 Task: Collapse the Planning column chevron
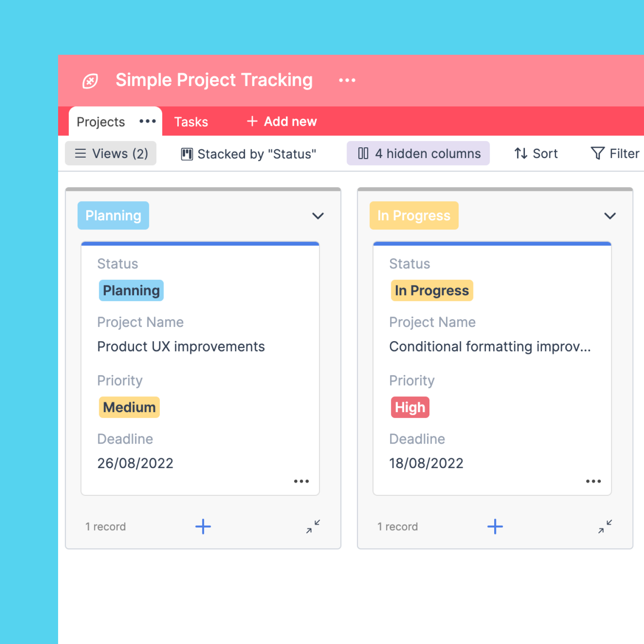click(x=318, y=216)
